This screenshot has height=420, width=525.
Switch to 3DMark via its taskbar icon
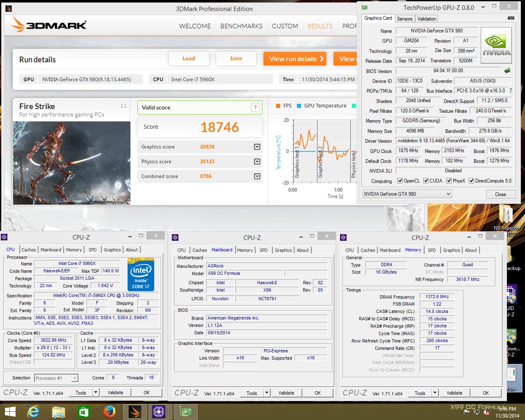[135, 411]
